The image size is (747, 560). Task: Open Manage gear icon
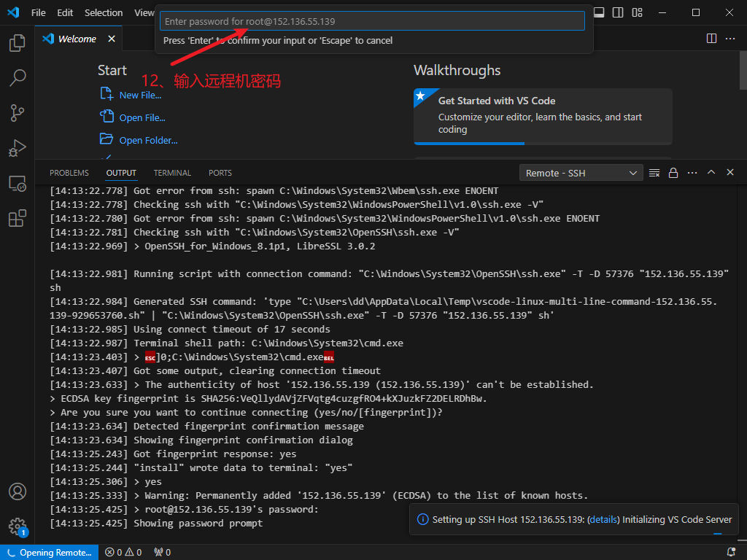[18, 526]
